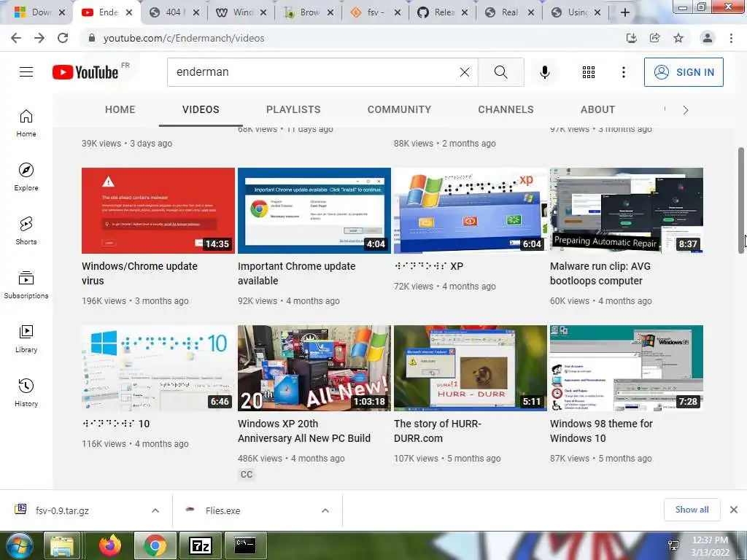Start voice search with microphone
747x560 pixels.
(x=544, y=72)
